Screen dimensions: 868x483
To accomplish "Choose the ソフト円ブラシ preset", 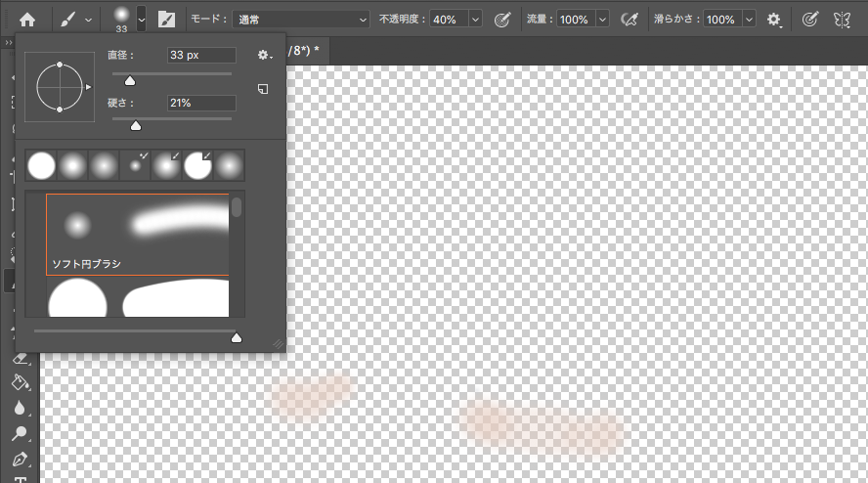I will (x=137, y=235).
